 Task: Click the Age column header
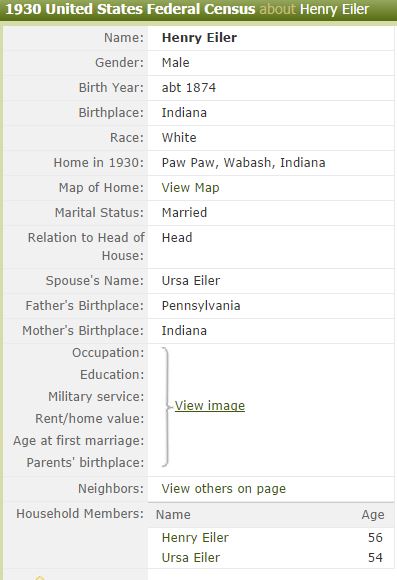[373, 515]
